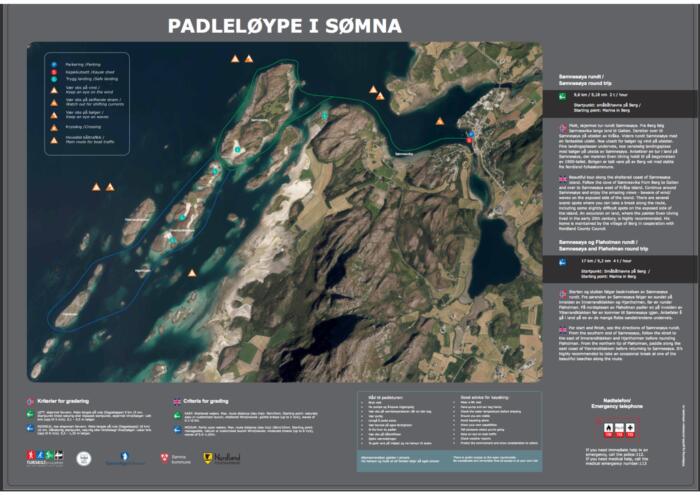Click the UK flag in the Fløholman description
The height and width of the screenshot is (495, 700).
pyautogui.click(x=563, y=330)
